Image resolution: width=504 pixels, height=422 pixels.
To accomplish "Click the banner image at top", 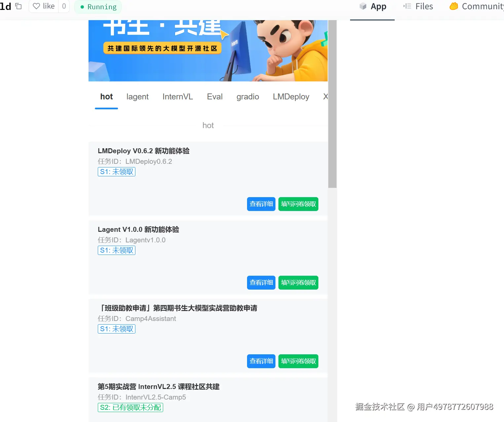I will (x=208, y=51).
